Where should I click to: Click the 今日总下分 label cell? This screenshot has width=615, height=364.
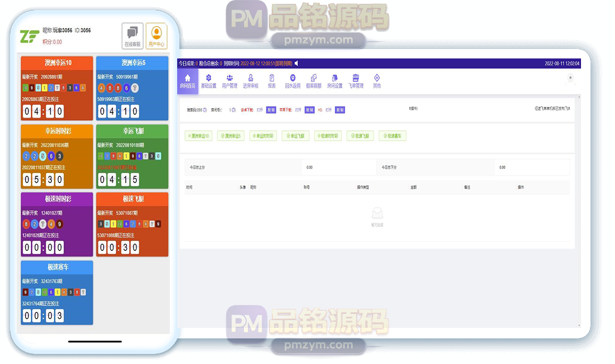[436, 168]
